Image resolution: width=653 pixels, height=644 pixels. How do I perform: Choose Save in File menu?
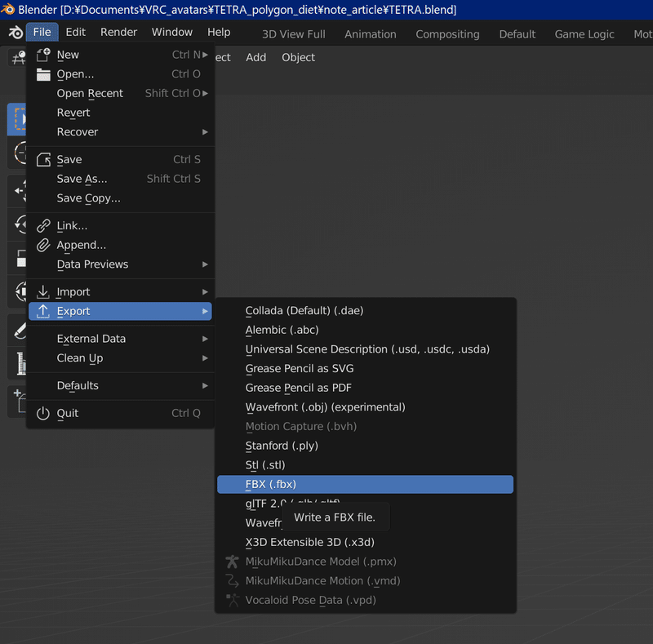click(121, 159)
